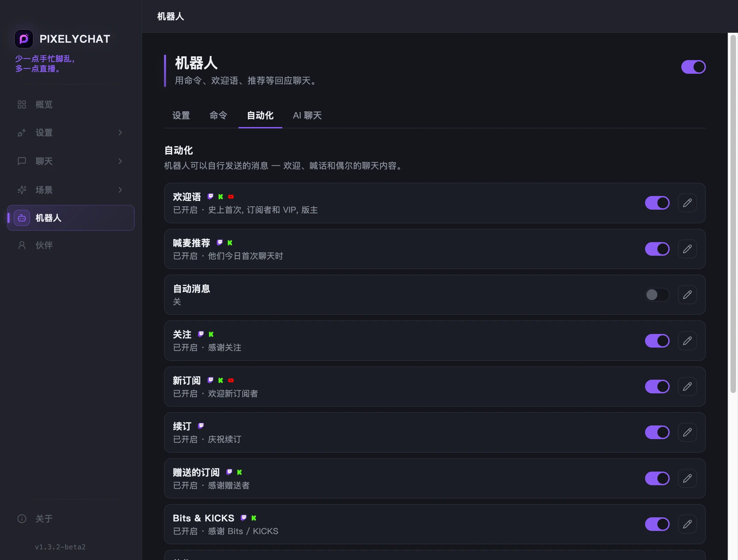The height and width of the screenshot is (560, 738).
Task: Open the edit pencil for 喊麦推荐
Action: point(687,249)
